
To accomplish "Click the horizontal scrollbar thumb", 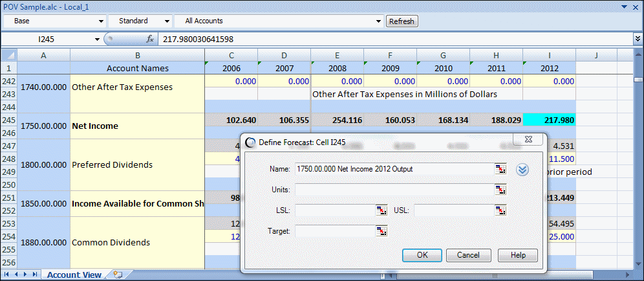I will [x=495, y=275].
